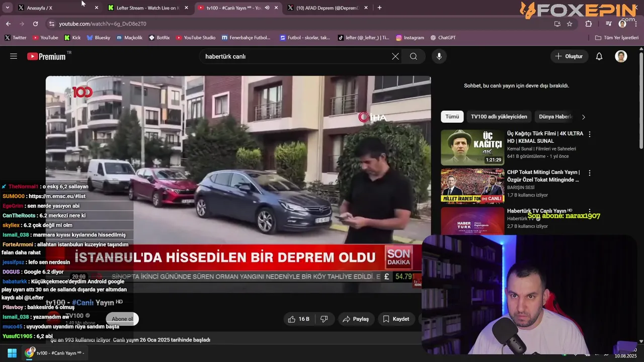This screenshot has width=644, height=362.
Task: Close the Lefter Stream tab
Action: 186,8
